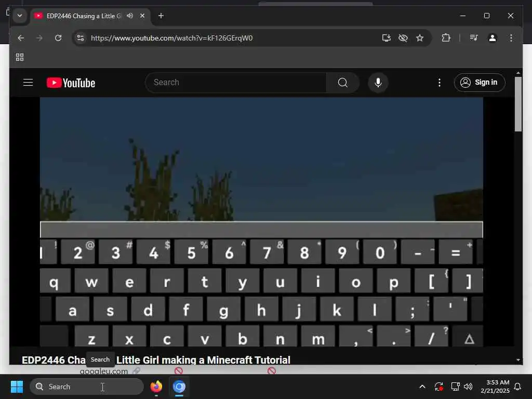Viewport: 532px width, 399px height.
Task: Close the EDP2446 YouTube tab
Action: [142, 16]
